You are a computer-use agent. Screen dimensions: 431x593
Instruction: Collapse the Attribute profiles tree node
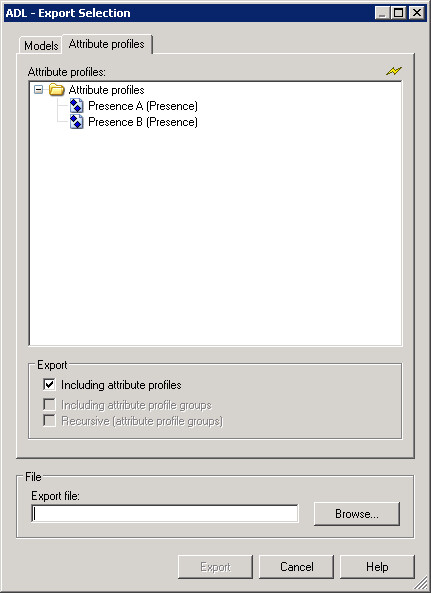point(38,90)
